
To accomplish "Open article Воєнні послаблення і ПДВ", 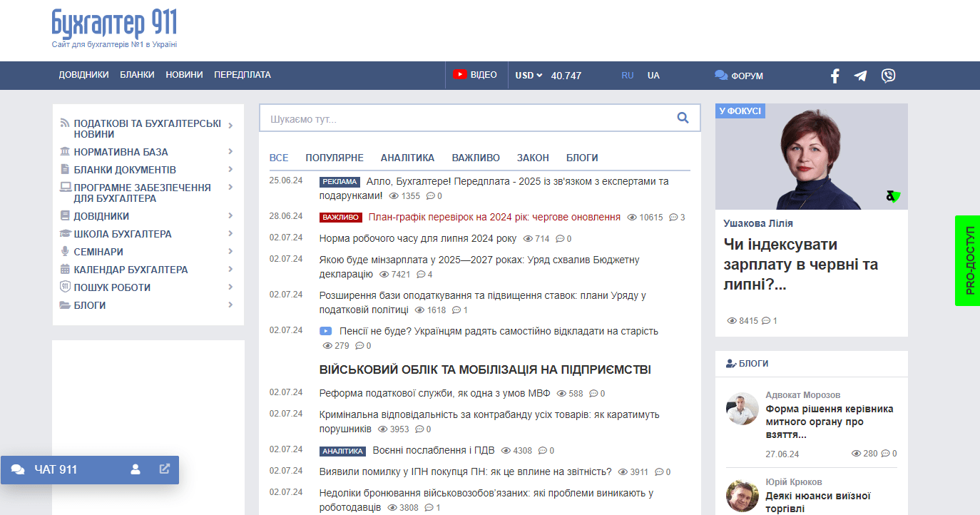I will coord(434,450).
